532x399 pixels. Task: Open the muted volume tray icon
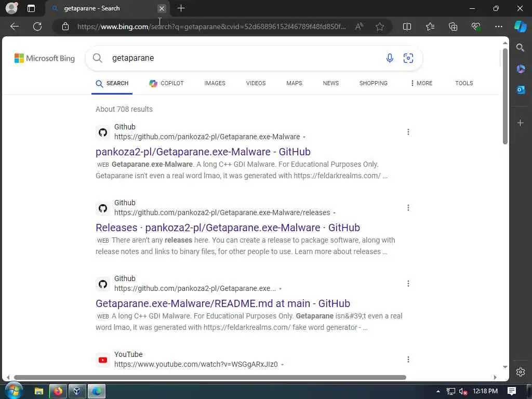click(x=462, y=391)
